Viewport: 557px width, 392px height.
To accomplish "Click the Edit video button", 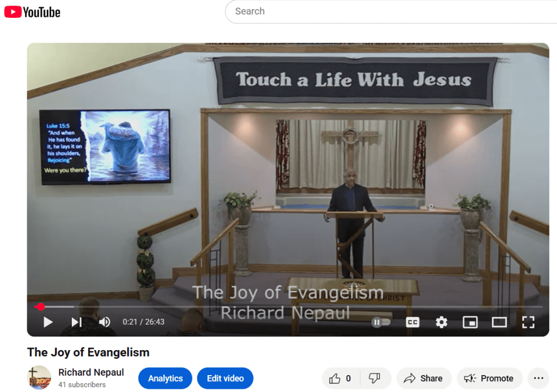I will (x=225, y=378).
